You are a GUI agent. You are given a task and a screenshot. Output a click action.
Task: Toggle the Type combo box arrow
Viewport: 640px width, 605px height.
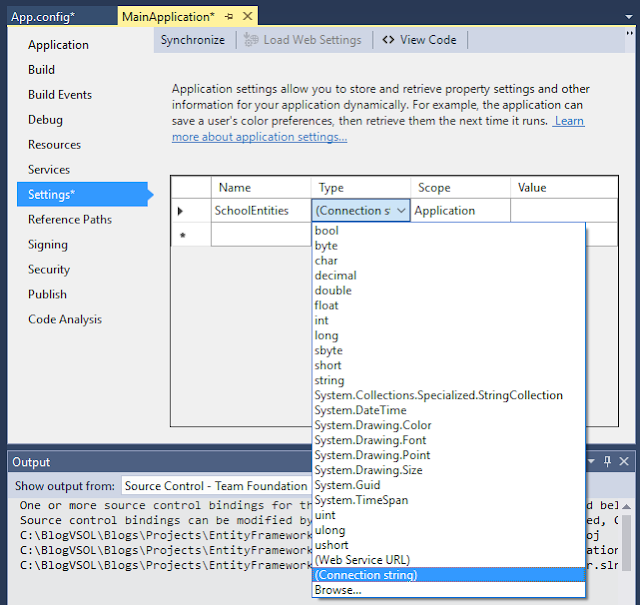point(401,211)
